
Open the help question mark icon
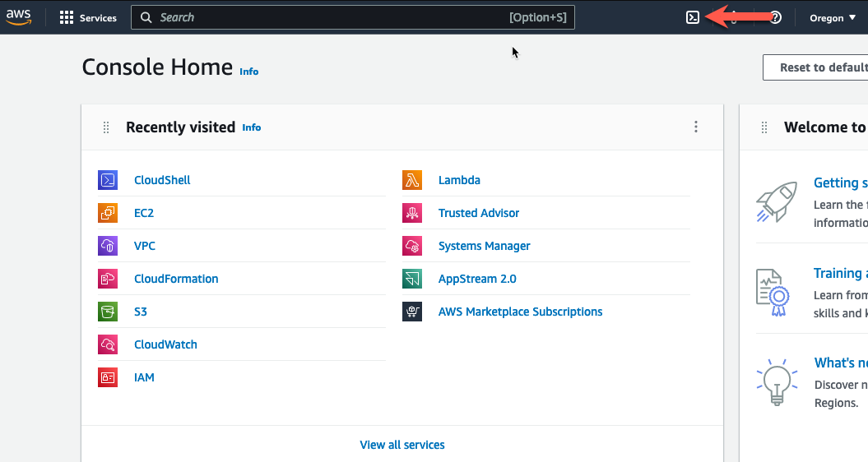coord(776,18)
